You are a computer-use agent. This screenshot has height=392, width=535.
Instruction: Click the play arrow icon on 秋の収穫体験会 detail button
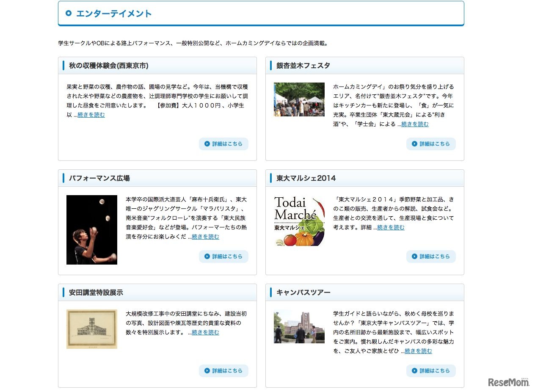(x=206, y=144)
